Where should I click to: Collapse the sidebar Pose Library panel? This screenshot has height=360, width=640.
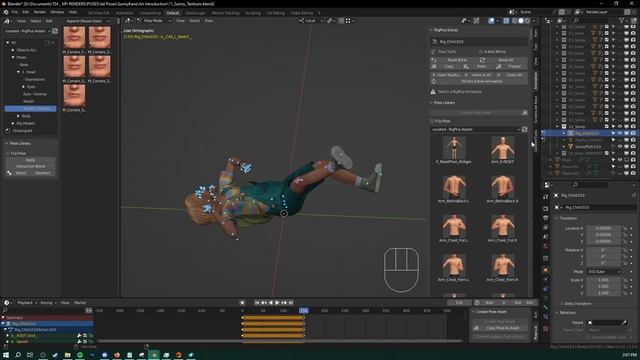[x=431, y=103]
